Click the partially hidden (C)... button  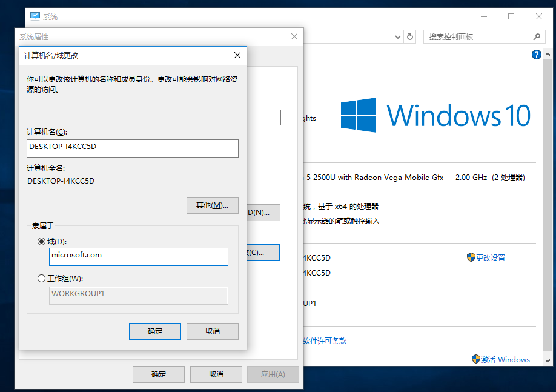(x=263, y=253)
